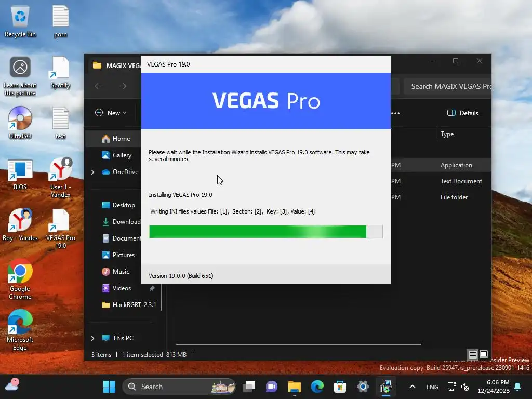Launch the Microsoft Edge desktop shortcut
This screenshot has height=399, width=532.
click(20, 330)
